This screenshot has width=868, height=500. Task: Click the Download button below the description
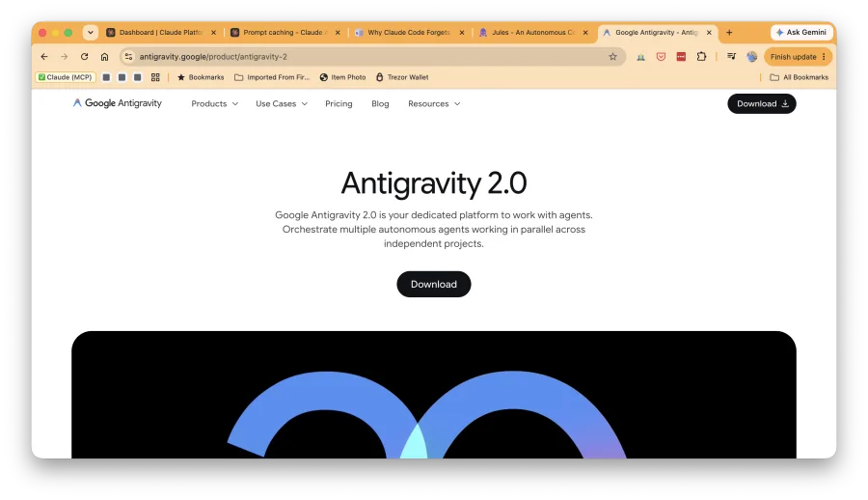tap(434, 284)
